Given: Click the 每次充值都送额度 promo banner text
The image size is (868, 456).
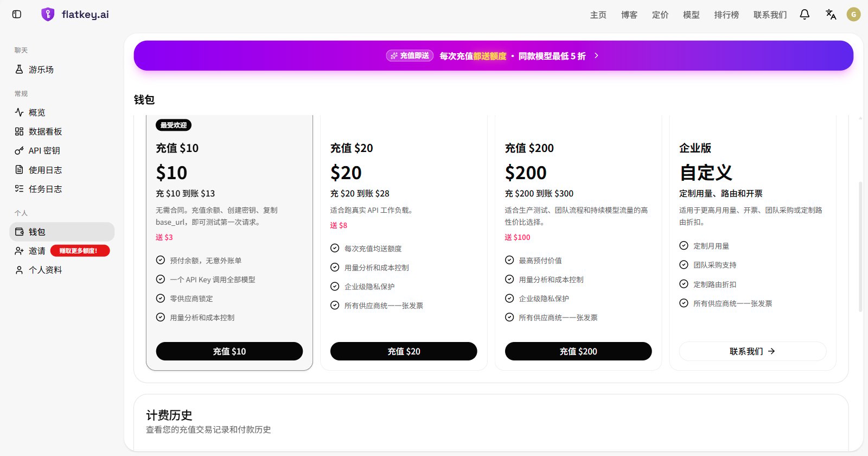Looking at the screenshot, I should [x=473, y=56].
